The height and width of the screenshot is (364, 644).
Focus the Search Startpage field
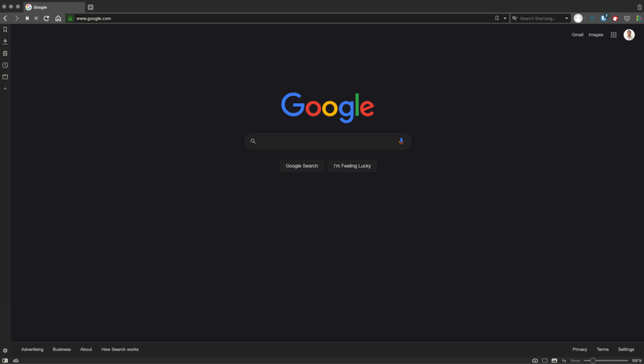click(540, 18)
